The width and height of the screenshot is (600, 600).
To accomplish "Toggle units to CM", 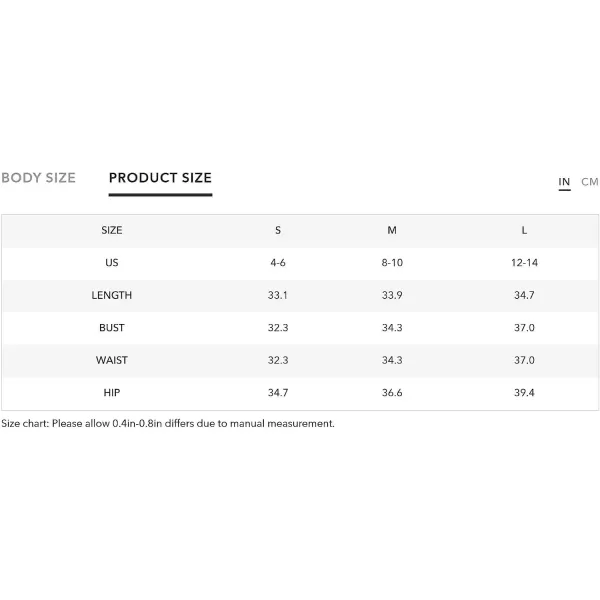I will tap(590, 182).
